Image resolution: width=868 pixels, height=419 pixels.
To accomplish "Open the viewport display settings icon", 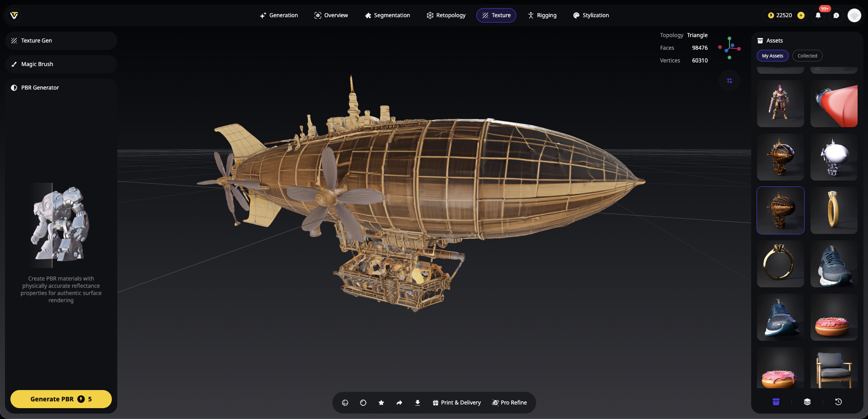I will click(729, 81).
